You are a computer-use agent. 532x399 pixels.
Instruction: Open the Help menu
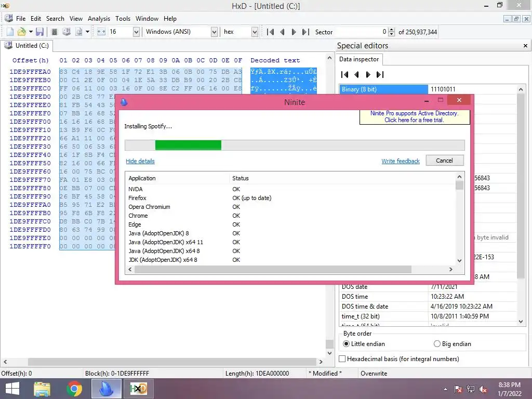[x=170, y=19]
